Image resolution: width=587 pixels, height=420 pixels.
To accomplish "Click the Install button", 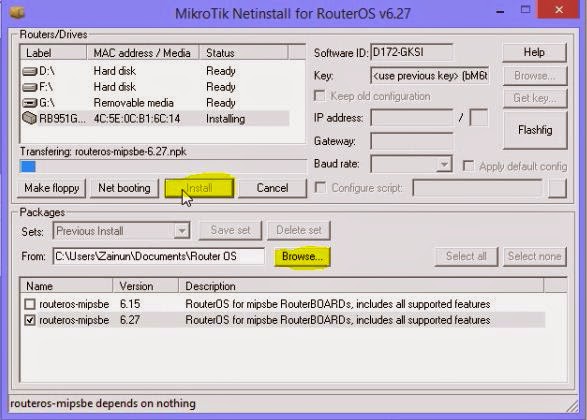I will point(199,188).
